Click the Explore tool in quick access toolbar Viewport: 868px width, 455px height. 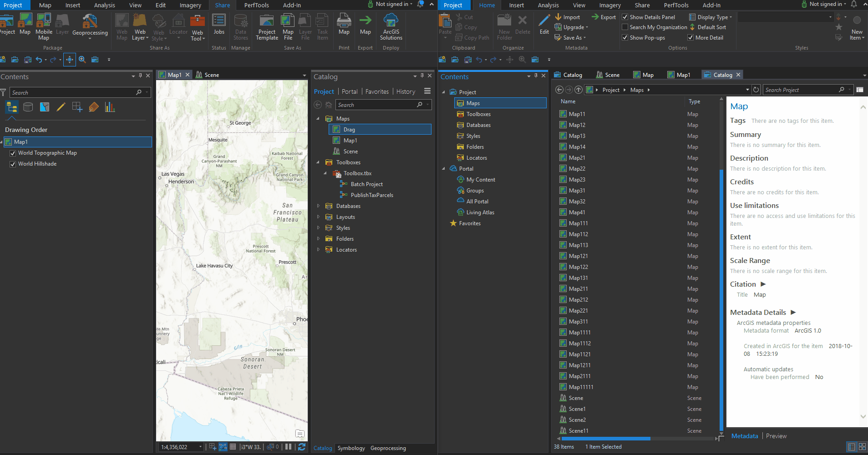coord(69,60)
